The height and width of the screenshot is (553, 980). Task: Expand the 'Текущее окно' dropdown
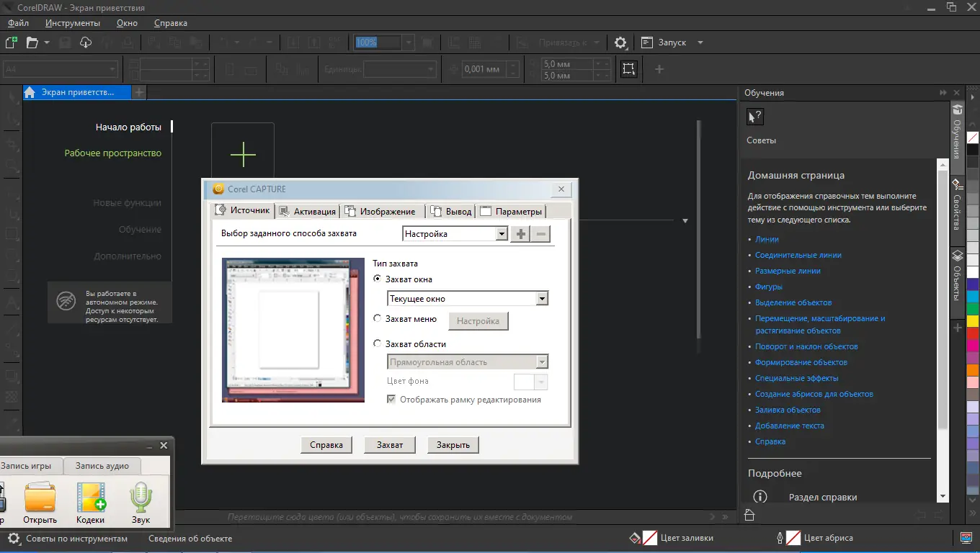point(542,299)
